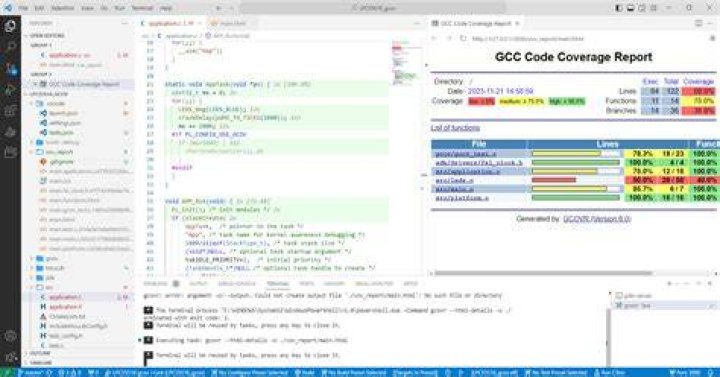
Task: Click the Accounts icon in activity bar
Action: (10, 336)
